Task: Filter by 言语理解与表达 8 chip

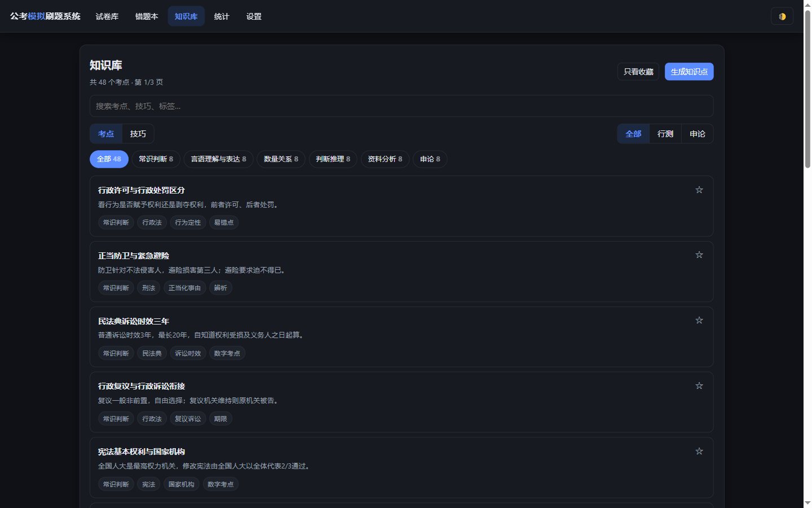Action: pyautogui.click(x=219, y=159)
